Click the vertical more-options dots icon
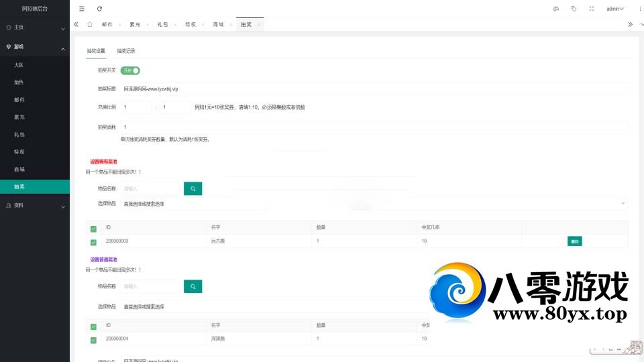The image size is (644, 362). 640,9
